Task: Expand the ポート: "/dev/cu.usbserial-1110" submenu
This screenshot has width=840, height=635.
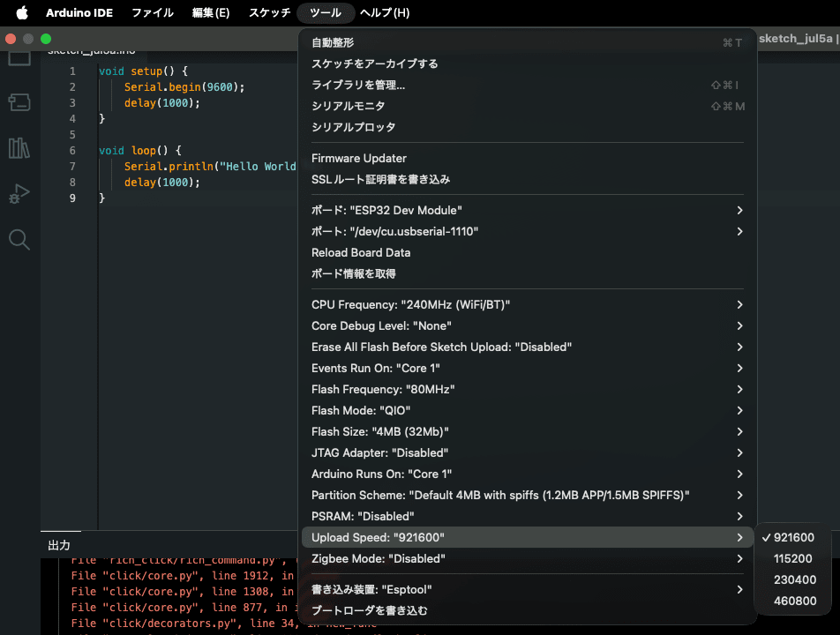Action: pyautogui.click(x=528, y=231)
